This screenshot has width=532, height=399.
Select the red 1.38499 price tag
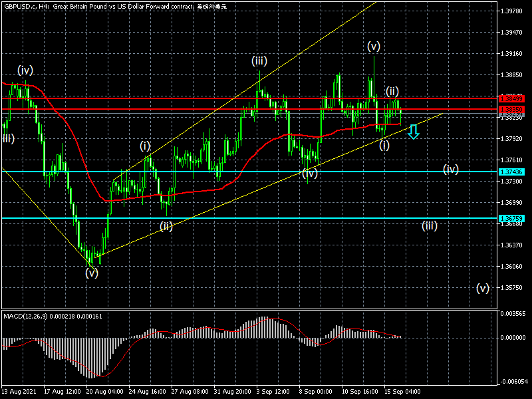511,98
